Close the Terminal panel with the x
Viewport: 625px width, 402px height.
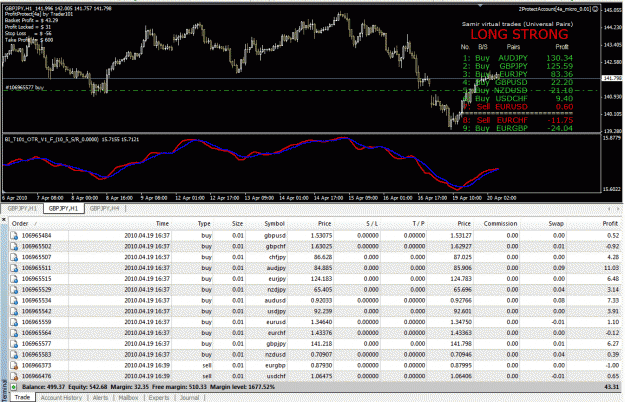click(x=4, y=220)
